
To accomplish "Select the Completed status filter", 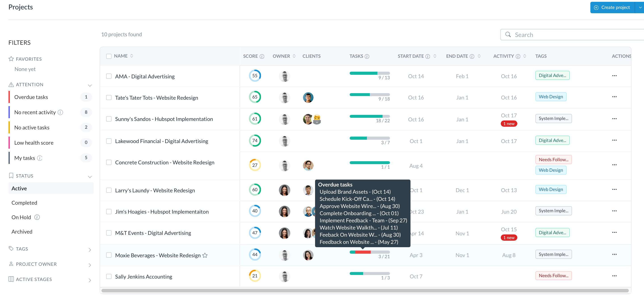I will point(24,203).
